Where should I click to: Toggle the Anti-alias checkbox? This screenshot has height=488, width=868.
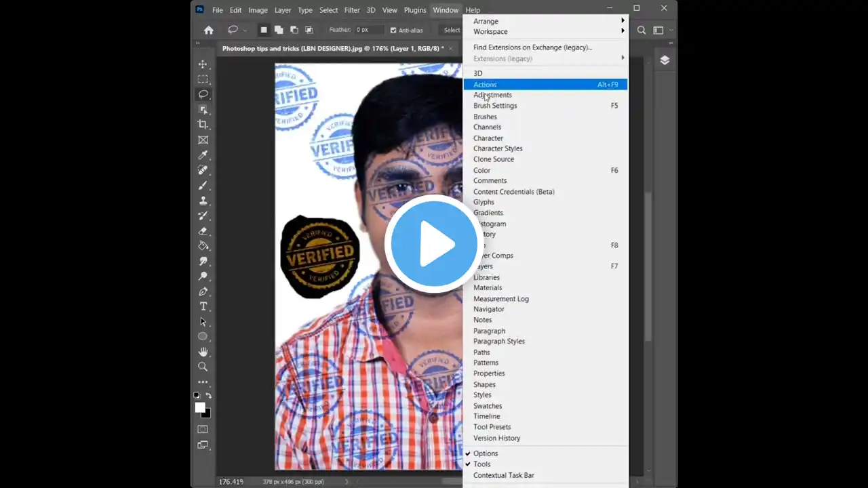tap(393, 30)
